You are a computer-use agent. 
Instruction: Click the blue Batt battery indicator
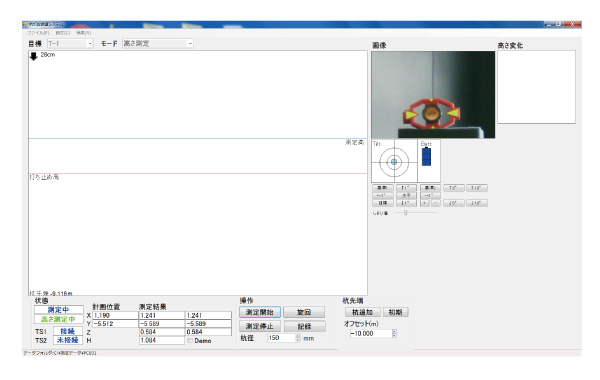(426, 157)
